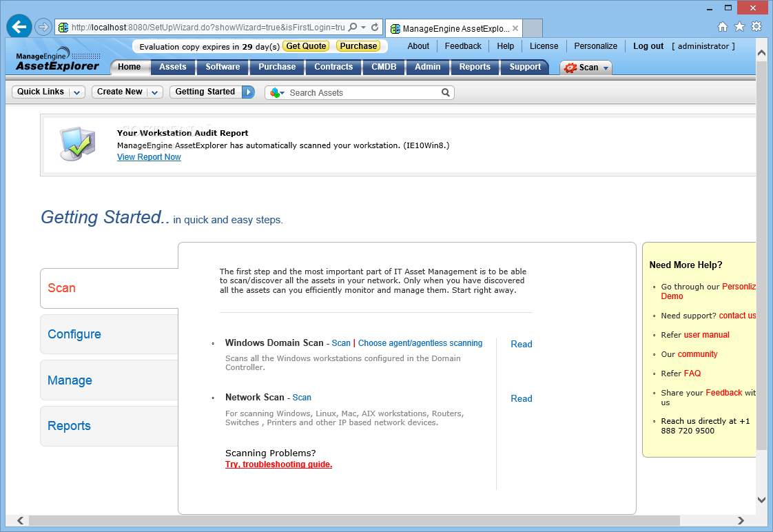Open the browser Home icon
Viewport: 773px width, 532px height.
click(722, 27)
